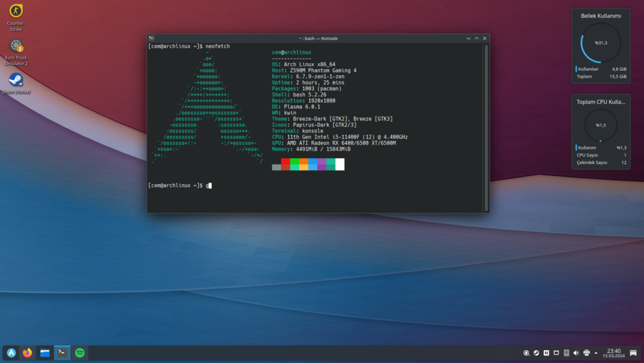Viewport: 644px width, 363px height.
Task: Click the Bellek Kullanımı memory widget
Action: 600,44
